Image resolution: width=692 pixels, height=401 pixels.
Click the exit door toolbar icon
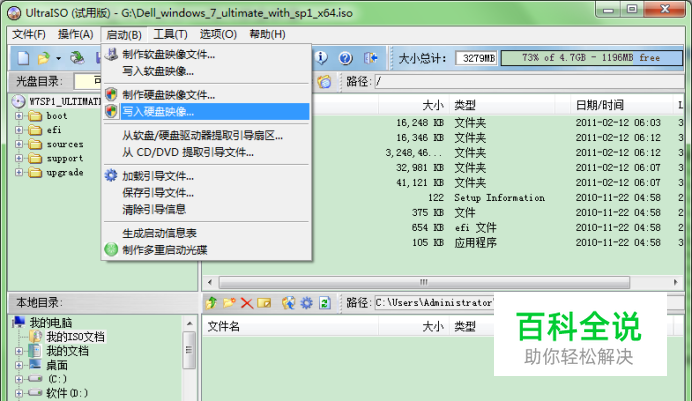[370, 58]
